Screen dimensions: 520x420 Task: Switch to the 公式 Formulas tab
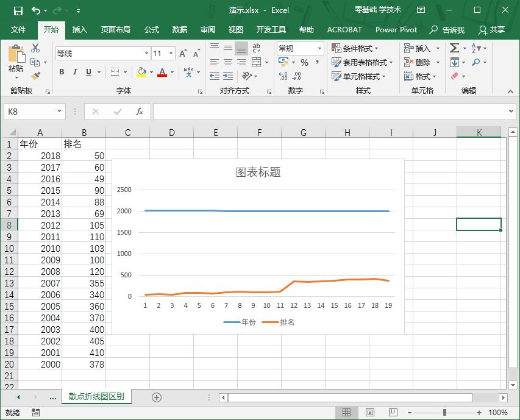152,30
